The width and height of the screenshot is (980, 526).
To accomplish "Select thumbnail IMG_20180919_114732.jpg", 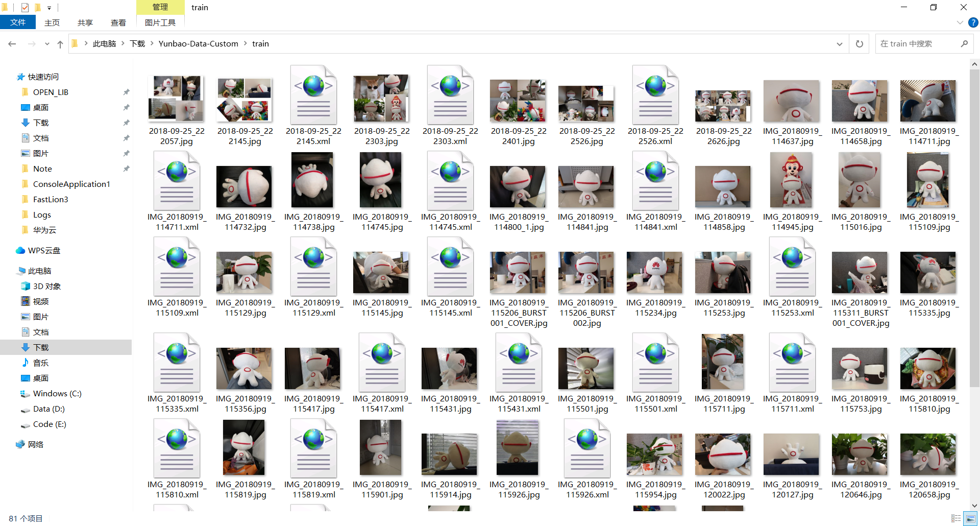I will pyautogui.click(x=245, y=186).
